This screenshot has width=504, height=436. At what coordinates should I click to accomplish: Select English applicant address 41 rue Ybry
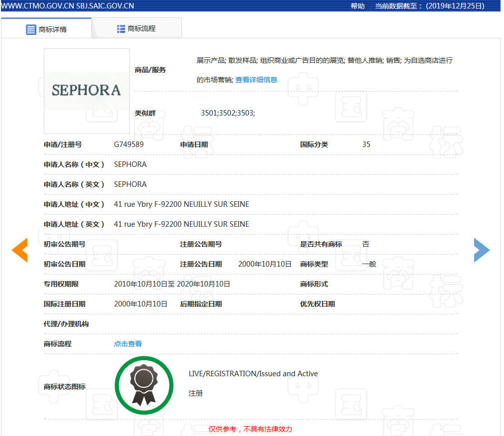pyautogui.click(x=181, y=224)
